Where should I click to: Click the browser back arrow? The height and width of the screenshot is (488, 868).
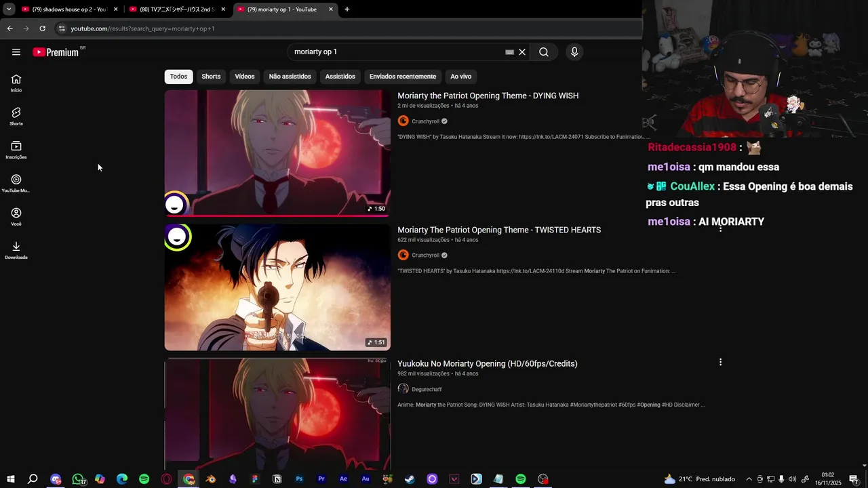point(9,28)
